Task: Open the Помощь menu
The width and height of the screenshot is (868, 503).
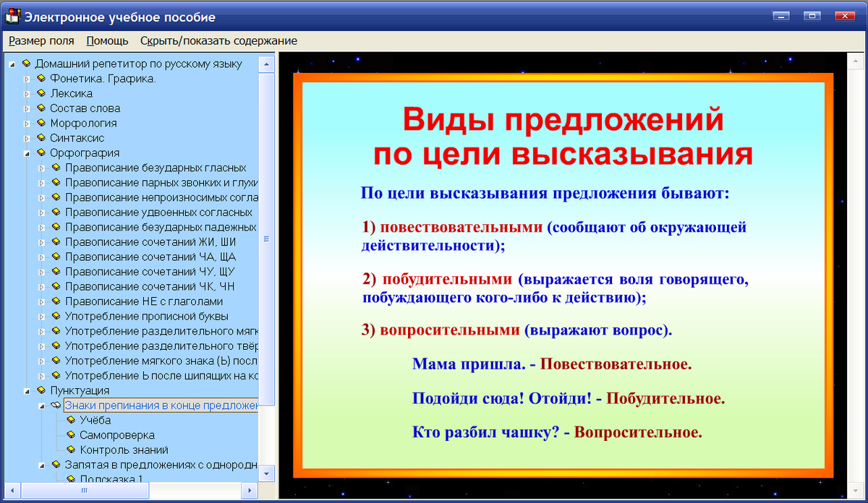Action: pos(106,40)
